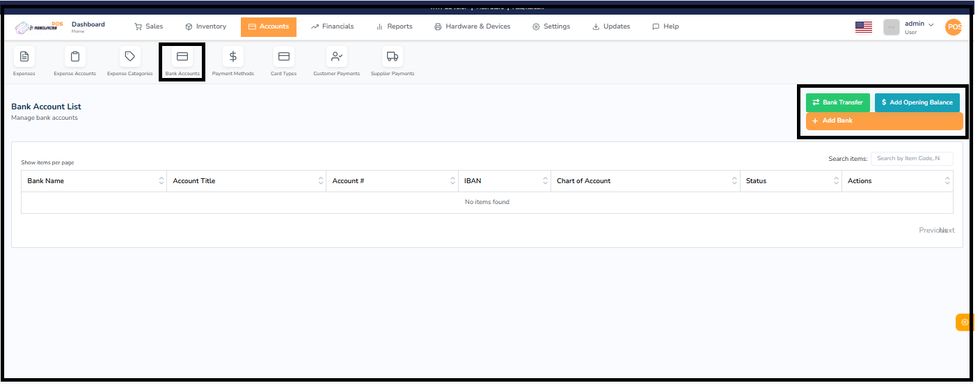Sort by Bank Name column
The height and width of the screenshot is (390, 980).
point(94,181)
